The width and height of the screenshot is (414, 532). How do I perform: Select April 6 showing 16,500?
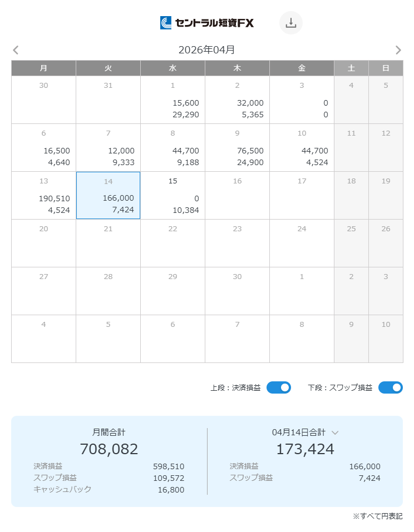point(44,147)
